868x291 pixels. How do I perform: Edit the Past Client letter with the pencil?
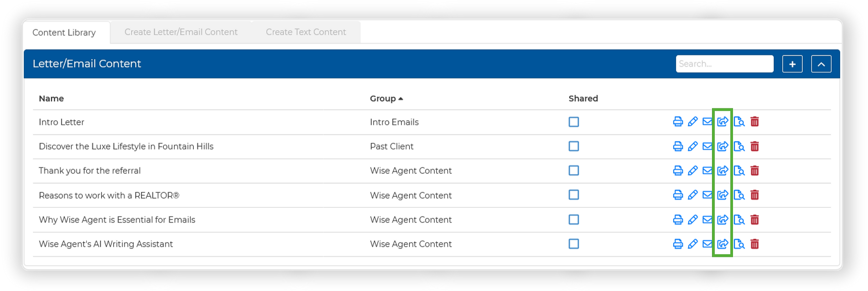click(692, 146)
